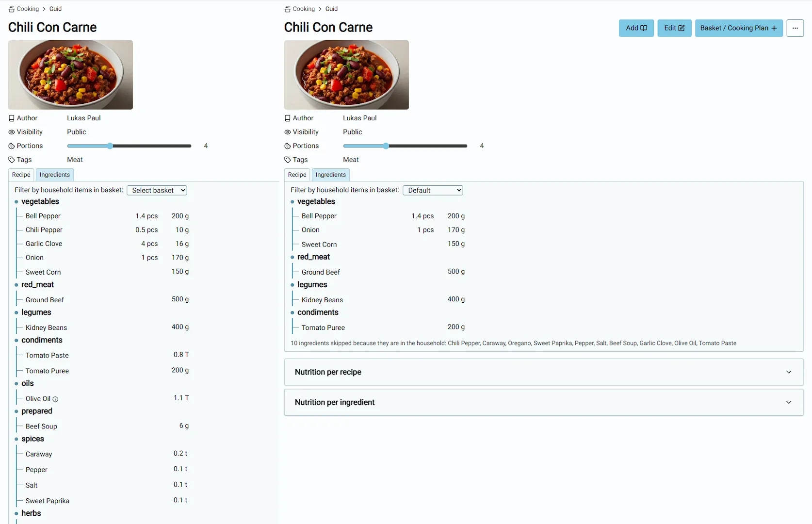This screenshot has height=524, width=812.
Task: Expand the Nutrition per recipe section
Action: pyautogui.click(x=543, y=372)
